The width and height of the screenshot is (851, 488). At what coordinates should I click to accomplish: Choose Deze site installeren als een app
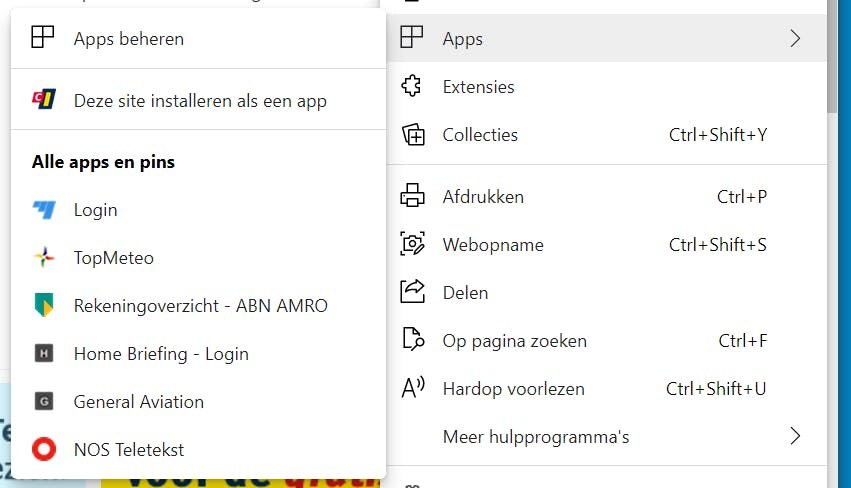[x=200, y=100]
